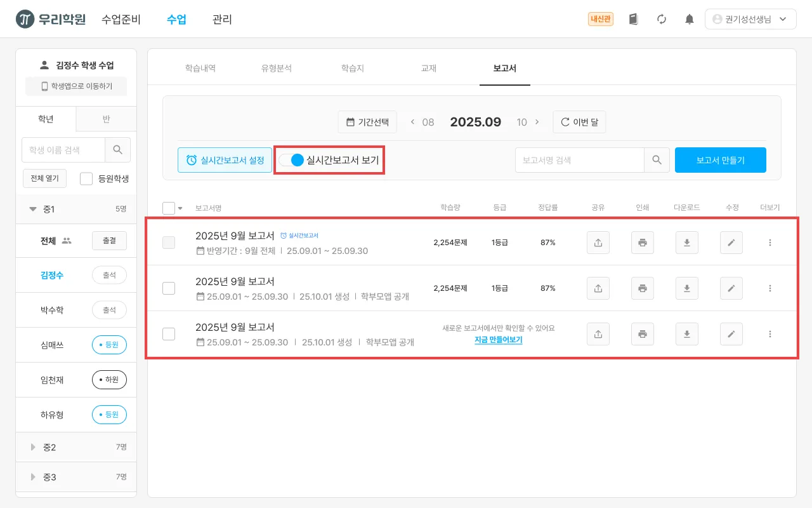Share the 25.10.01 생성 report showing 2,254문제
812x508 pixels.
tap(598, 288)
